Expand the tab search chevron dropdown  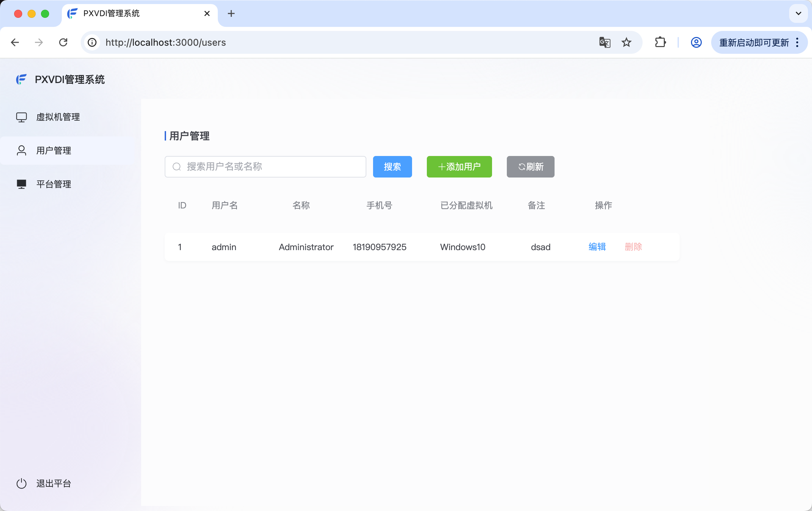(x=798, y=13)
